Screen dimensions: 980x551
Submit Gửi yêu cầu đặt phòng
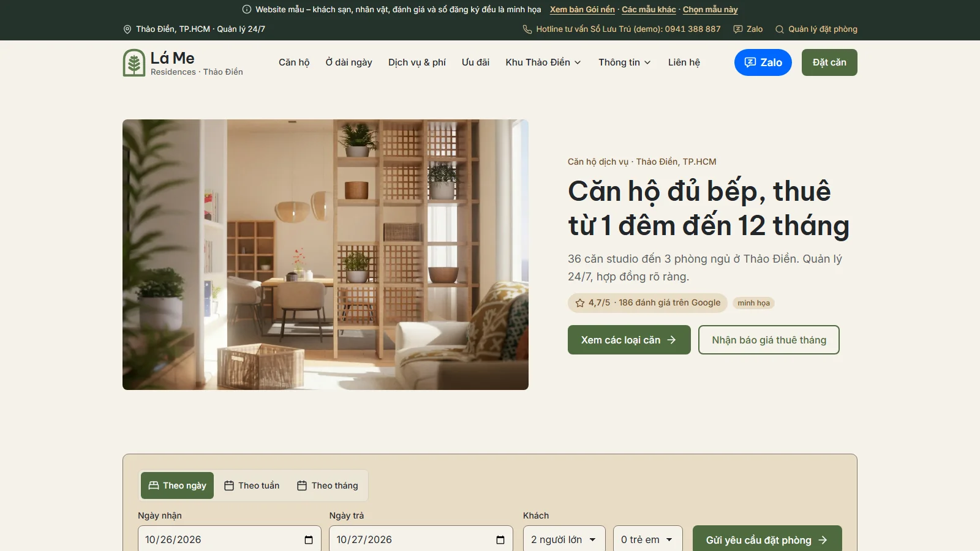point(767,539)
